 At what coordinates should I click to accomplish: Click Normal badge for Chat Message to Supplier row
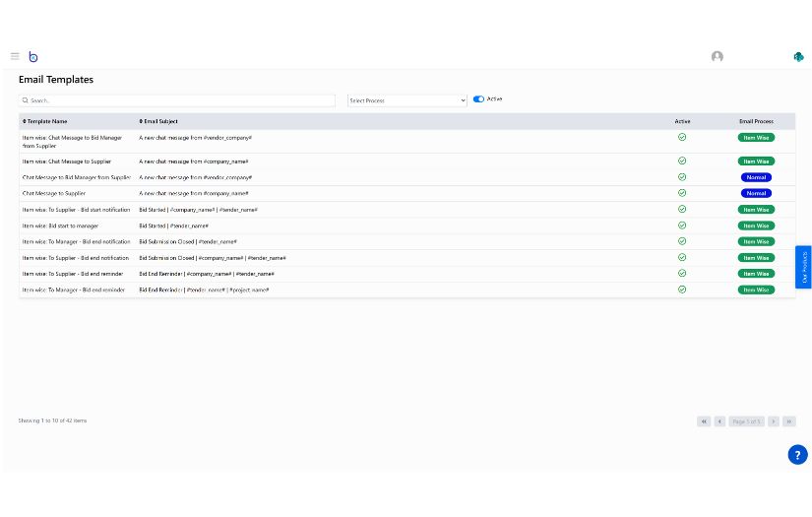(x=756, y=193)
